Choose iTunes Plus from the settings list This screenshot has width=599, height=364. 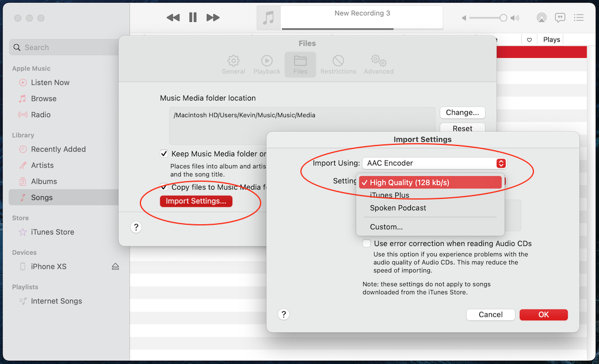pyautogui.click(x=390, y=196)
